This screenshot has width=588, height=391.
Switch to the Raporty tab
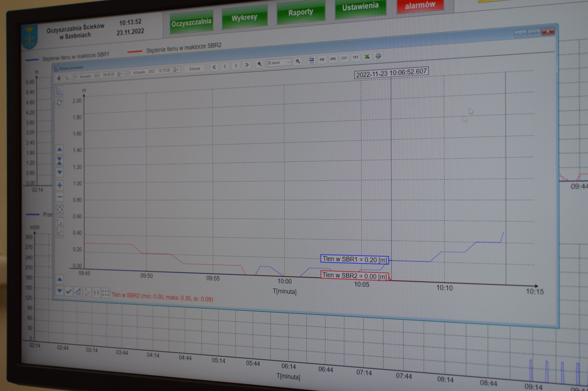(301, 12)
